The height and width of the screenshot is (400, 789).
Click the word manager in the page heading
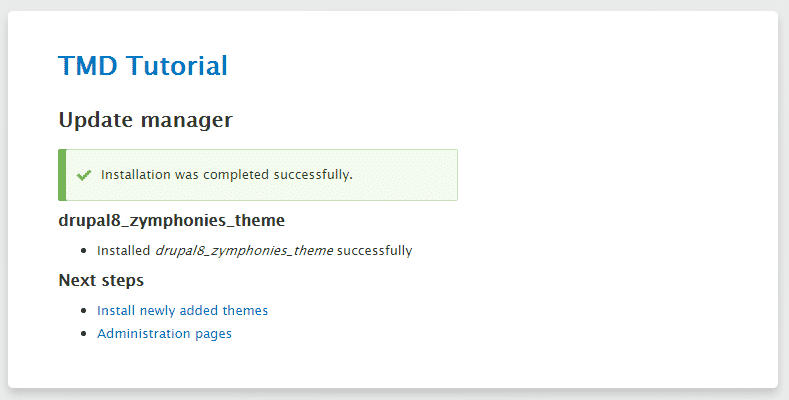pyautogui.click(x=187, y=120)
